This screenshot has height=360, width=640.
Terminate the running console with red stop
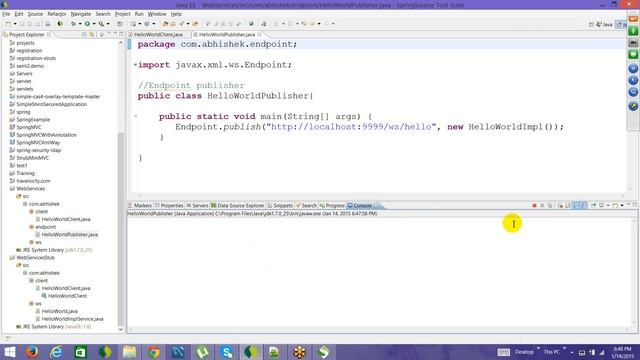pos(534,205)
